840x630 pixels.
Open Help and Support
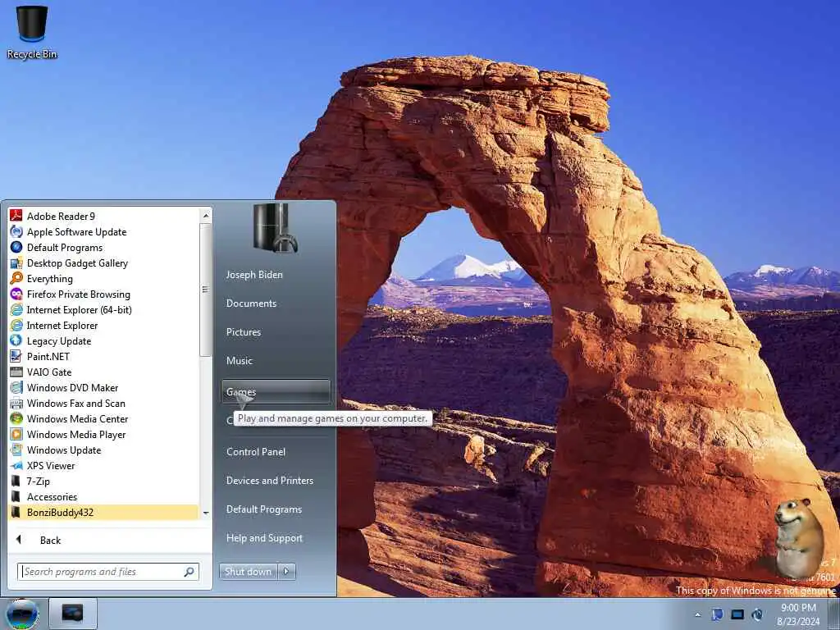[x=264, y=538]
